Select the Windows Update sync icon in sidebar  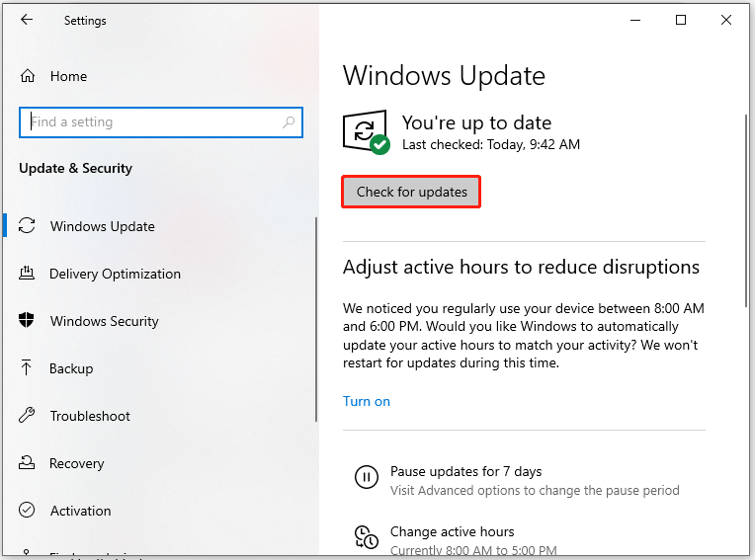coord(27,225)
